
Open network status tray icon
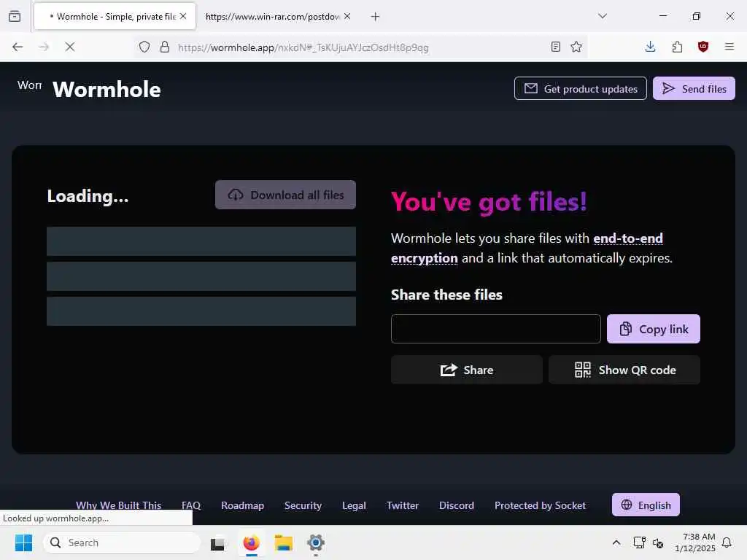click(x=639, y=542)
